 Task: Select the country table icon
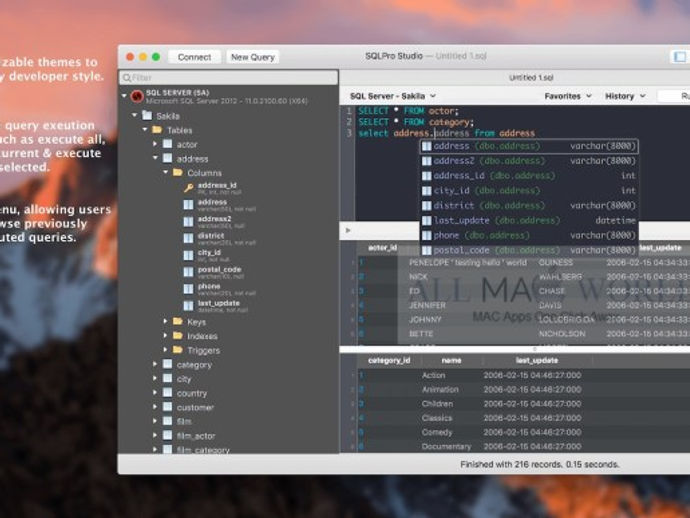click(x=167, y=393)
